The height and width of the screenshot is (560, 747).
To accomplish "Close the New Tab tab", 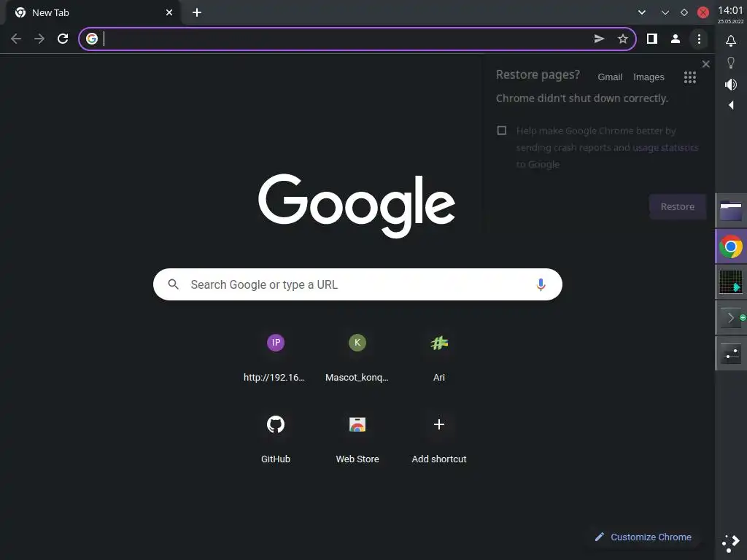I will (x=169, y=13).
